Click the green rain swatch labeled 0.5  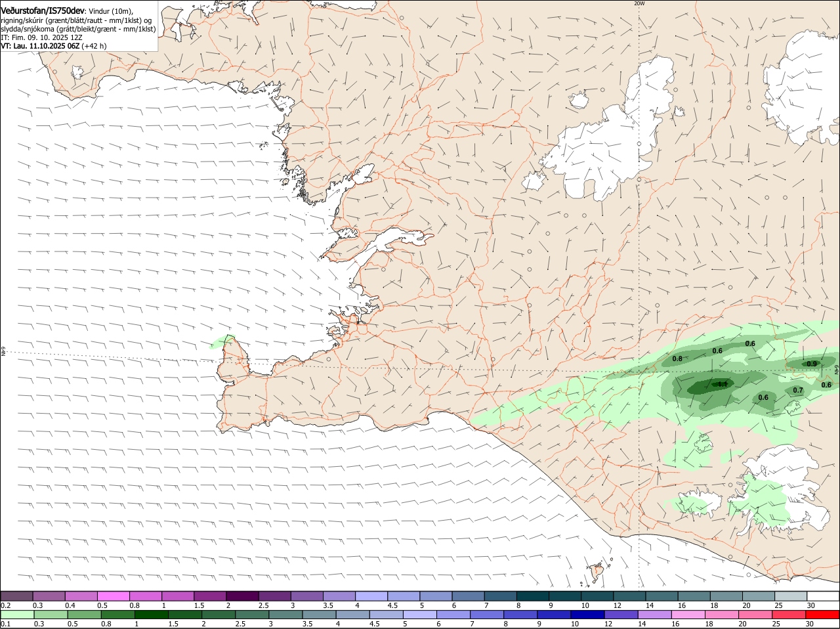(x=83, y=615)
